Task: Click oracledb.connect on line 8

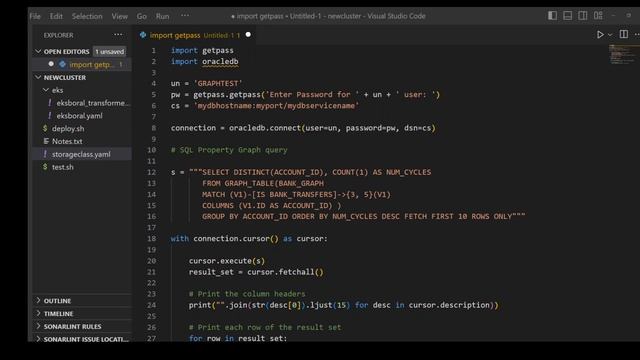Action: 264,128
